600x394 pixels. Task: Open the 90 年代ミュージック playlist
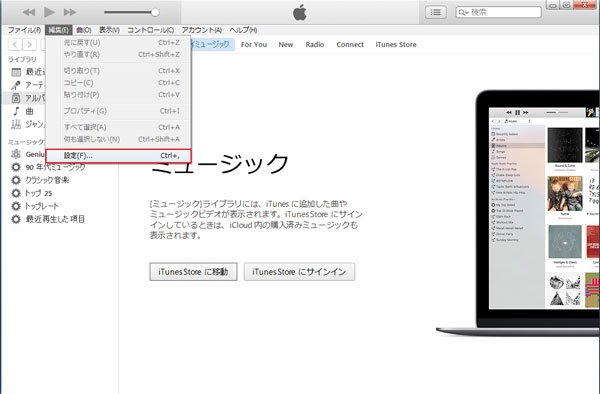click(55, 167)
